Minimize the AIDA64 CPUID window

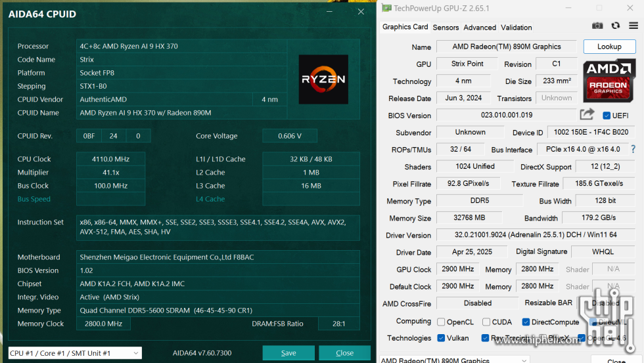(x=329, y=11)
